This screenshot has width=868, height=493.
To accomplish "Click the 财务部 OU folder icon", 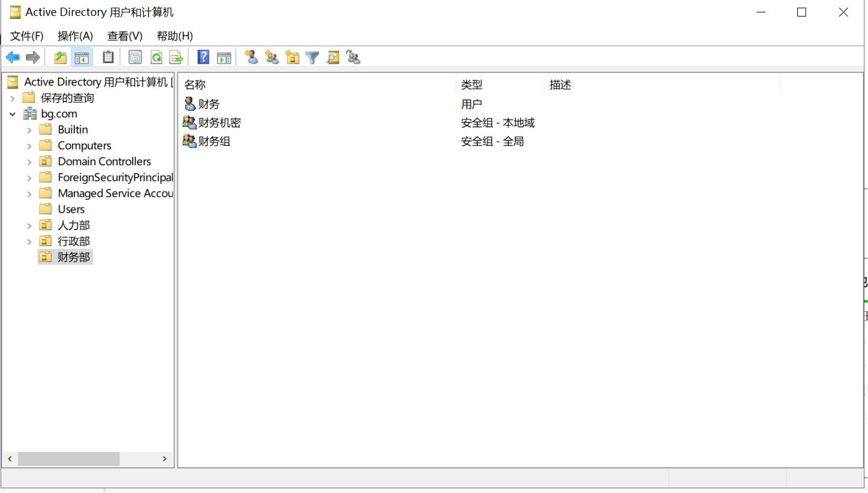I will (45, 257).
